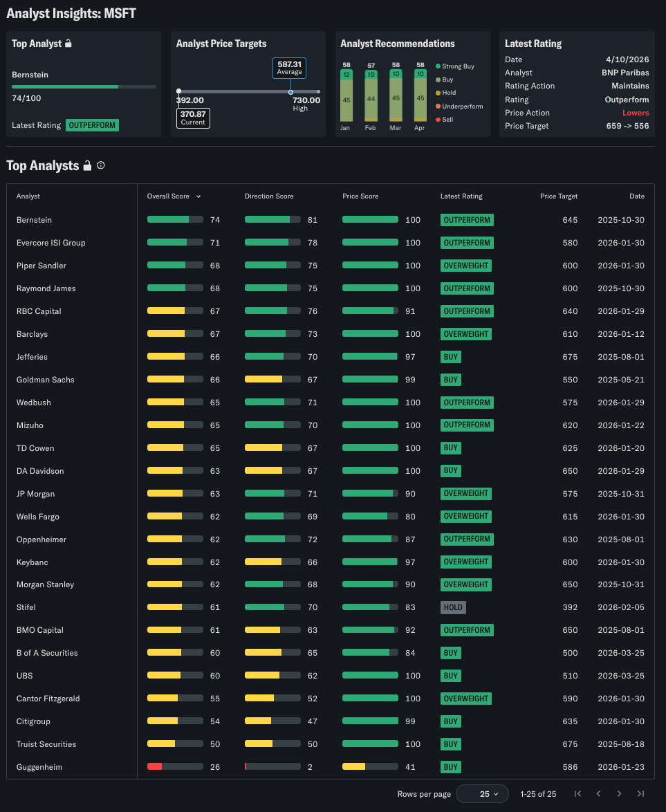Select the TD Cowen analyst row

pyautogui.click(x=331, y=448)
